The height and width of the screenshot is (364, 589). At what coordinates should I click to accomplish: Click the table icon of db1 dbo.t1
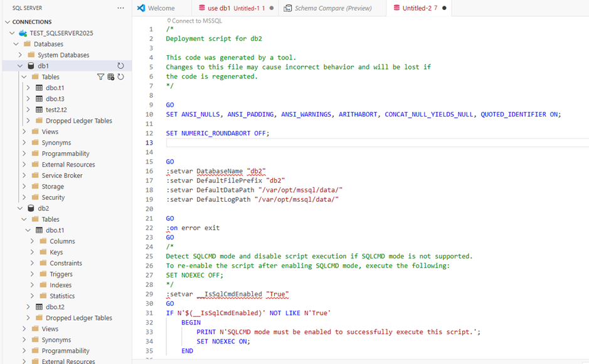point(39,88)
